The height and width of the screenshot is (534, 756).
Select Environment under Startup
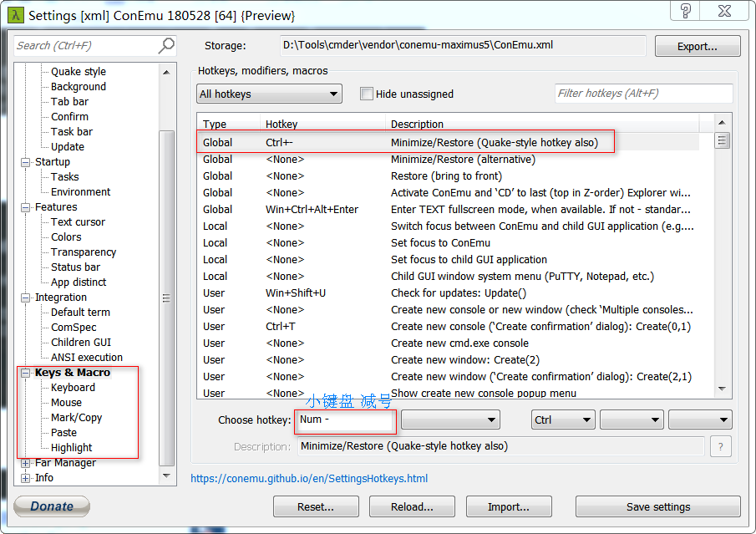tap(80, 191)
